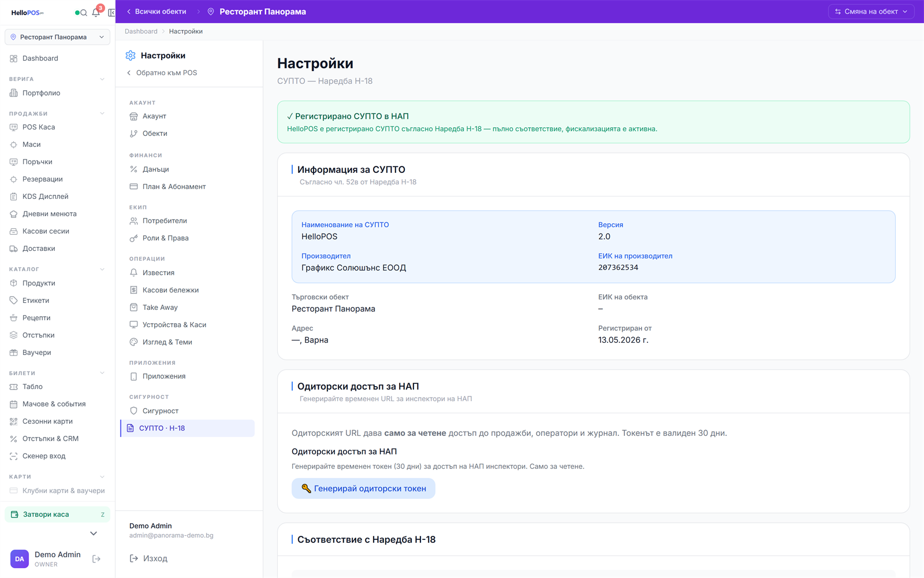The image size is (924, 578).
Task: Collapse the sidebar panel icon
Action: click(111, 13)
